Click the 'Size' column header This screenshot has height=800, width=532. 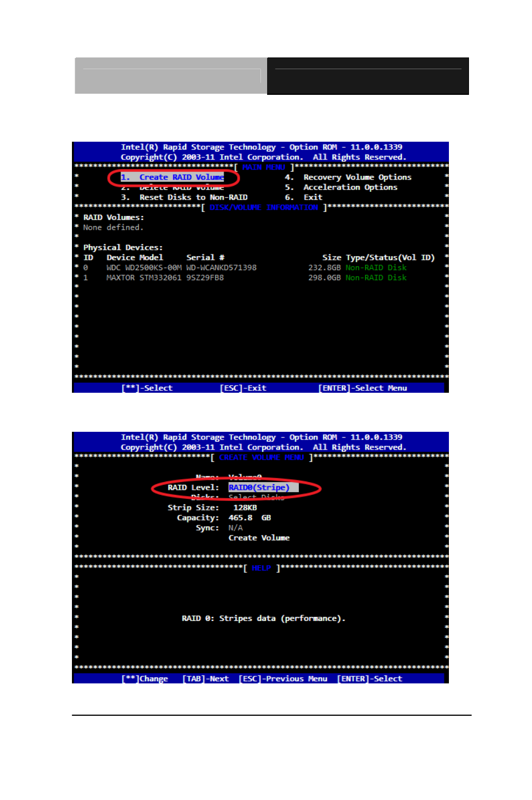pos(332,258)
